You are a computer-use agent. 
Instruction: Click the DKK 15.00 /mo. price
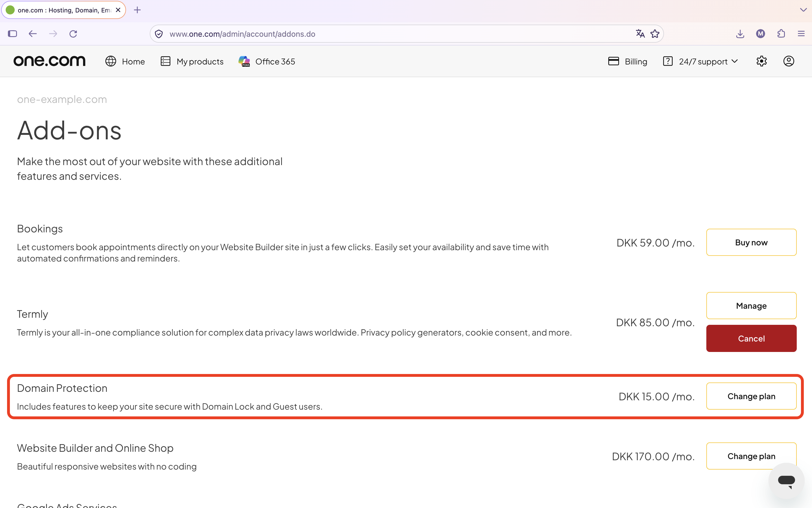click(657, 396)
